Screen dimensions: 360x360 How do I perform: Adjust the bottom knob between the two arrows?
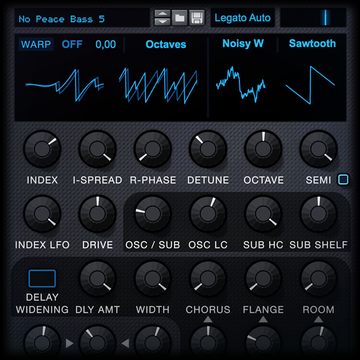point(97,343)
